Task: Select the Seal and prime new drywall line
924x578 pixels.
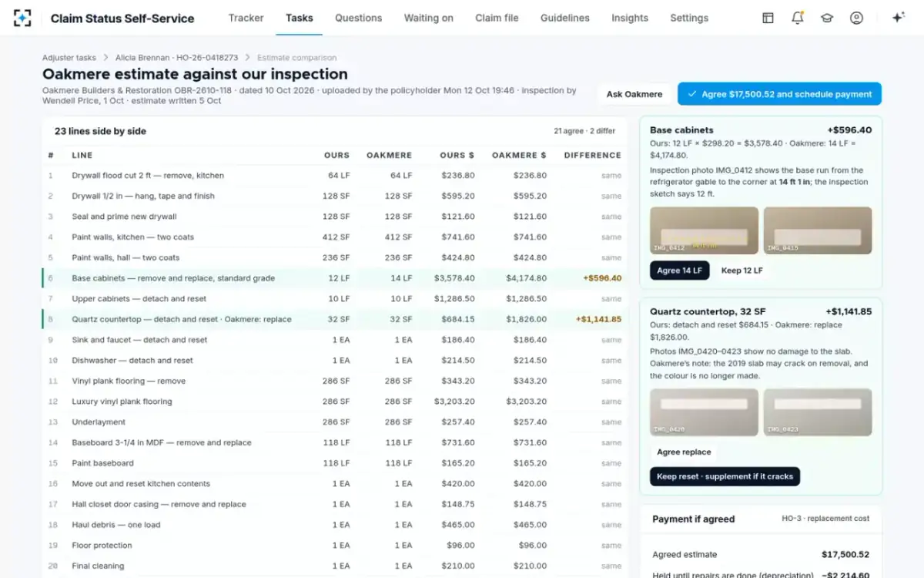Action: point(124,217)
